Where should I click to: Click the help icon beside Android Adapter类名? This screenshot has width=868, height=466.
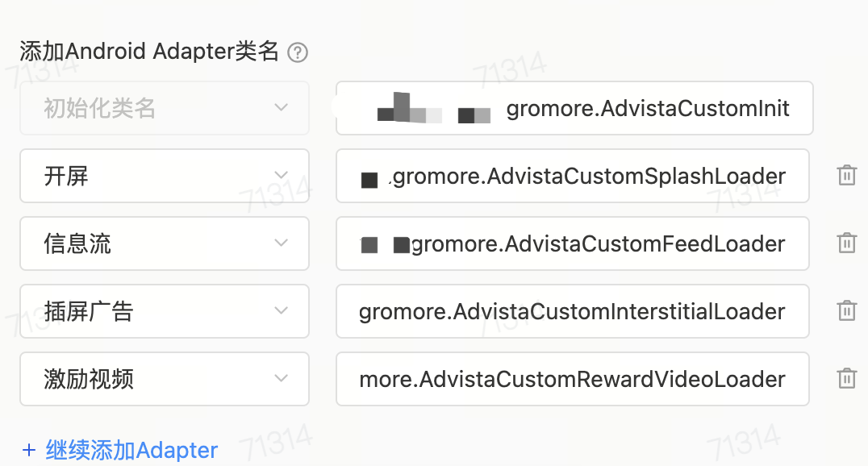(x=298, y=53)
